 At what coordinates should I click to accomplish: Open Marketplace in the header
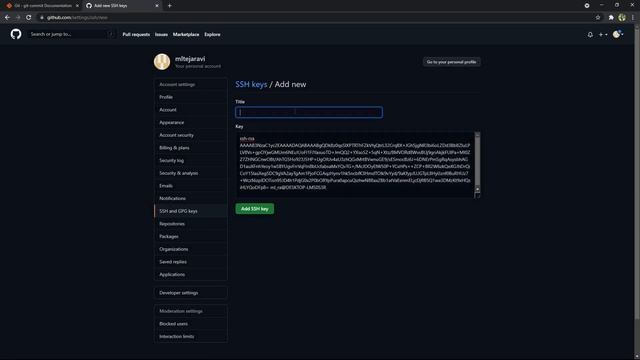(186, 35)
